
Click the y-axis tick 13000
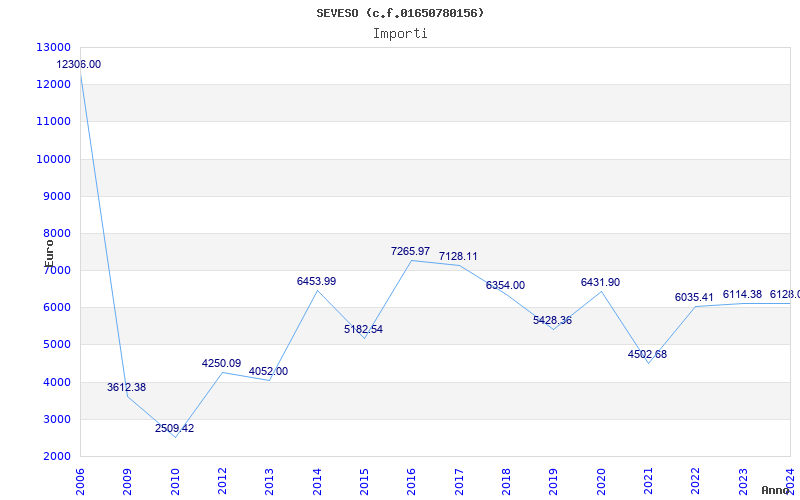pos(54,47)
